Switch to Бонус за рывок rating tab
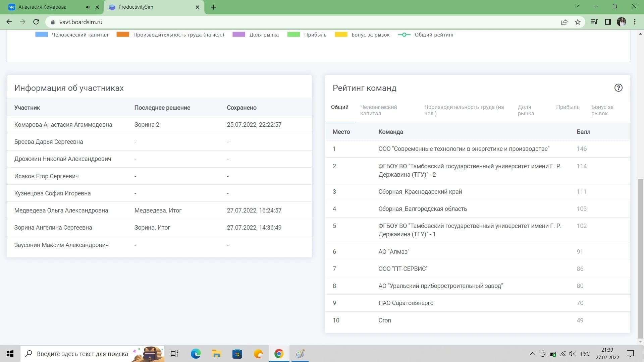 [602, 110]
